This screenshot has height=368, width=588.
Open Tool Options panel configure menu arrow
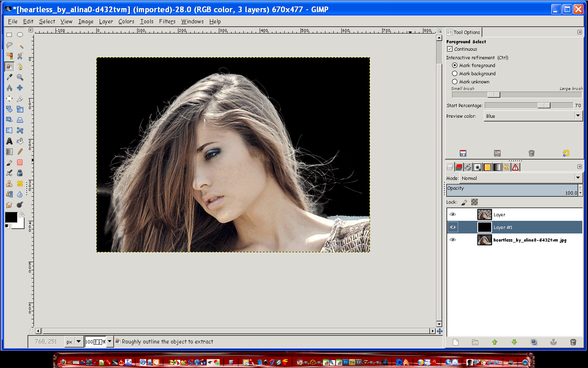(579, 32)
